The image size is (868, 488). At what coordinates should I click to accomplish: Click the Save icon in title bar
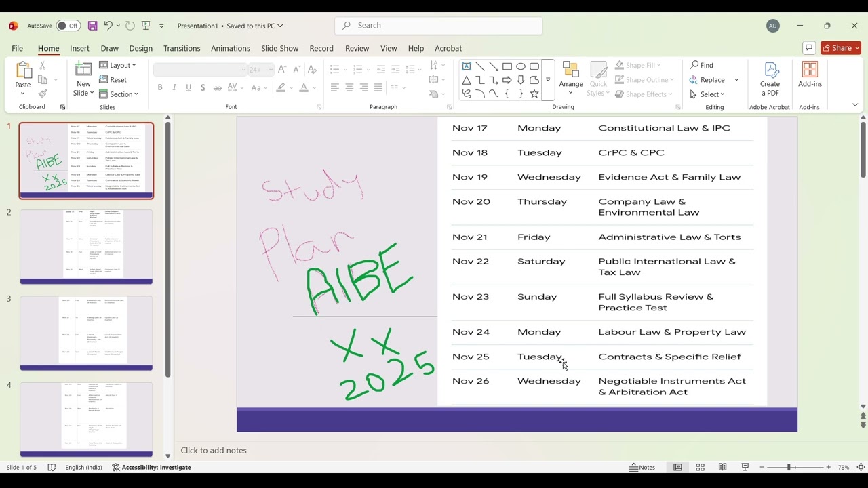click(93, 26)
